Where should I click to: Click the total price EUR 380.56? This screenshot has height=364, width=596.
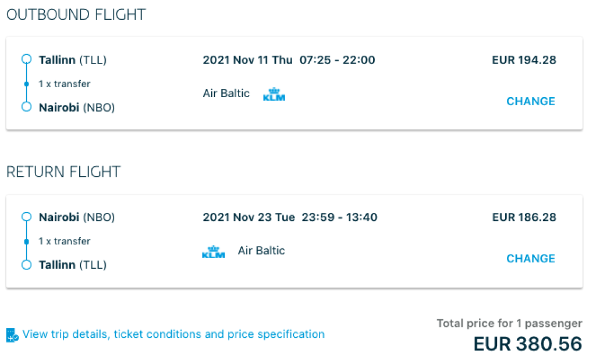[x=527, y=344]
